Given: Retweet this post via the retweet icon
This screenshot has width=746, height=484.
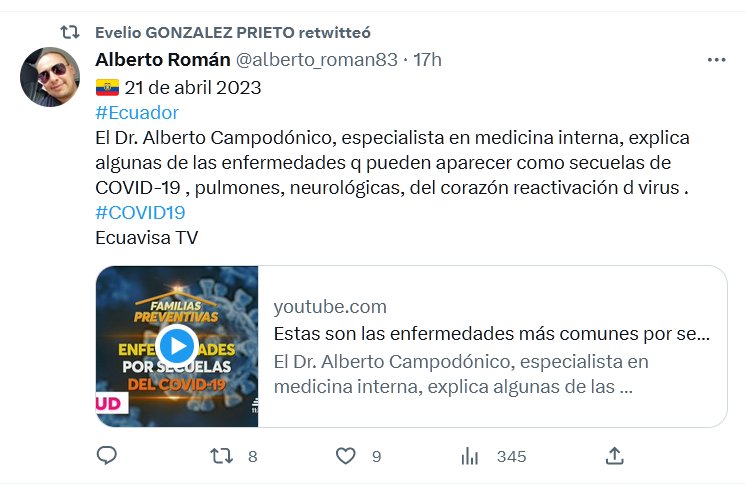Looking at the screenshot, I should pos(222,456).
